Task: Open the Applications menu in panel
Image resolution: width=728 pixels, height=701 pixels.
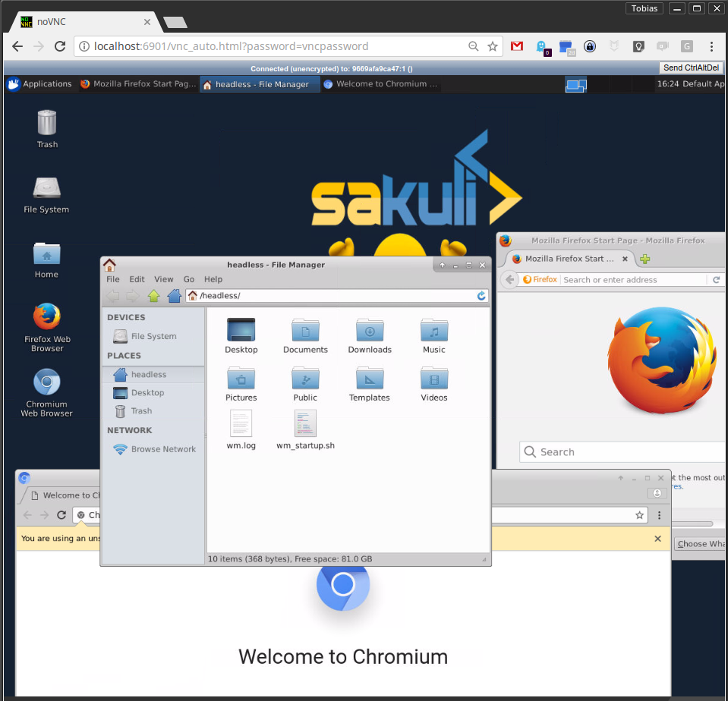Action: [40, 84]
